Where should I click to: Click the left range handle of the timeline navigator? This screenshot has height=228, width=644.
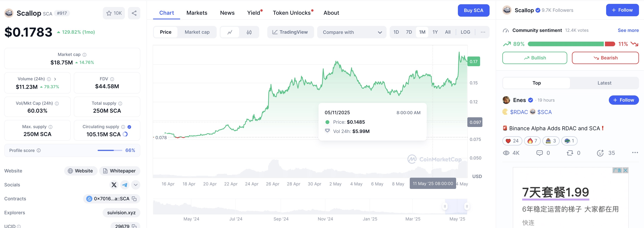tap(445, 207)
